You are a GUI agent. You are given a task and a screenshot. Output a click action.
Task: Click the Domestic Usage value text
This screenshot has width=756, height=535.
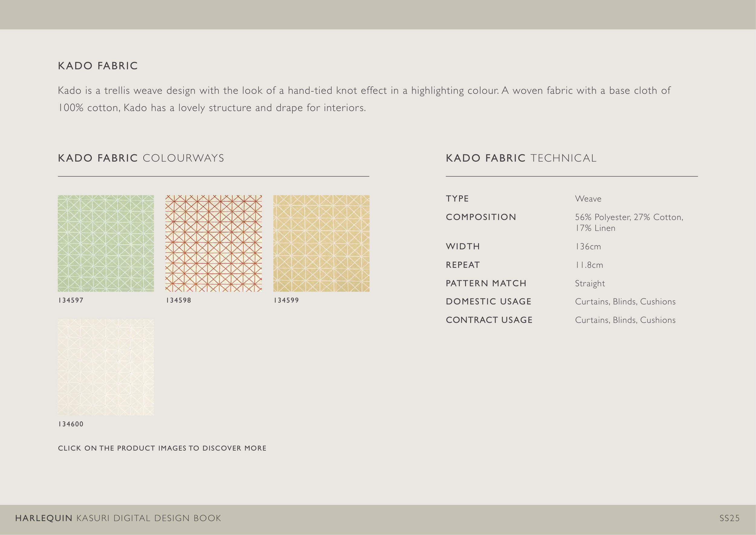pyautogui.click(x=625, y=301)
